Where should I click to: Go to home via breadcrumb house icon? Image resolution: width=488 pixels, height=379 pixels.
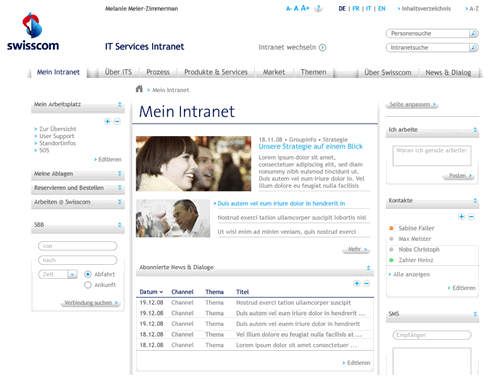tap(139, 89)
